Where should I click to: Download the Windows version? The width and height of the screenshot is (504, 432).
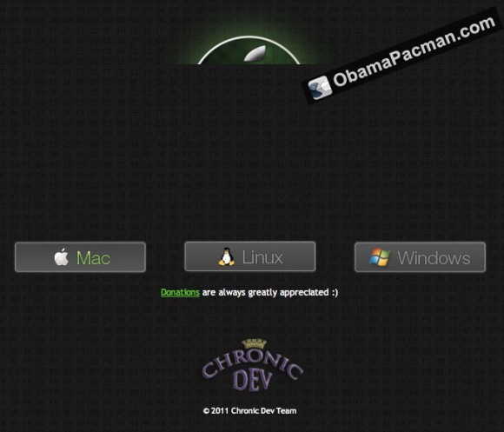(420, 257)
